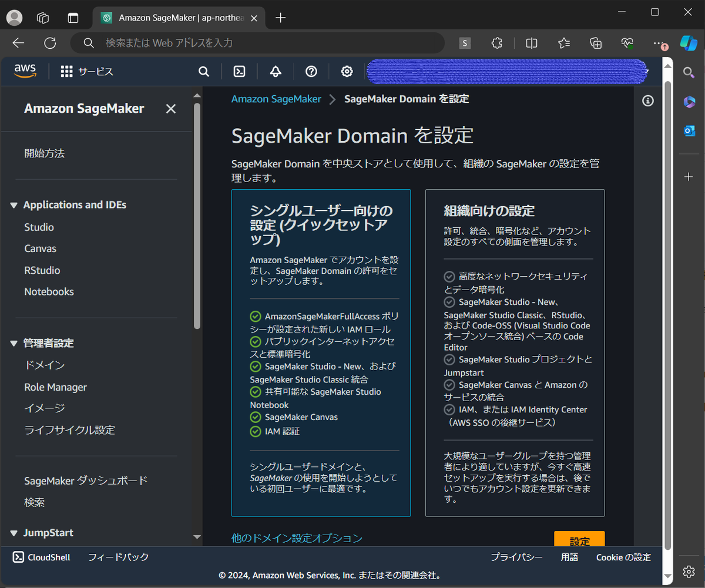Viewport: 705px width, 588px height.
Task: Open the AWS help question mark icon
Action: click(x=311, y=72)
